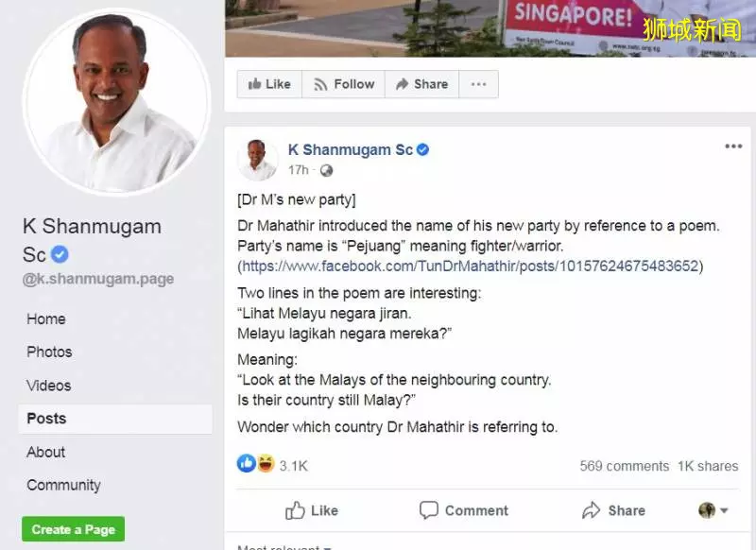Open the Photos tab in sidebar

point(49,352)
